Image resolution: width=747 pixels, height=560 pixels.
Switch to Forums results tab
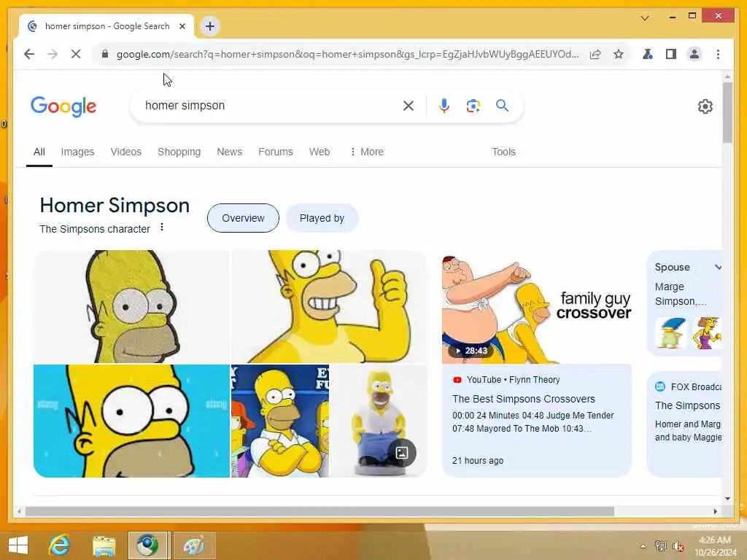(275, 152)
